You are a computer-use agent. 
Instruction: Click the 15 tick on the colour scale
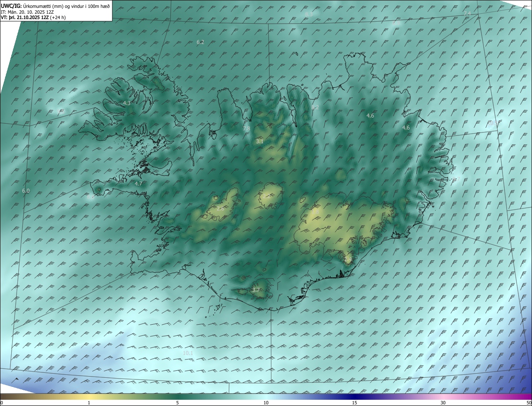click(x=355, y=403)
